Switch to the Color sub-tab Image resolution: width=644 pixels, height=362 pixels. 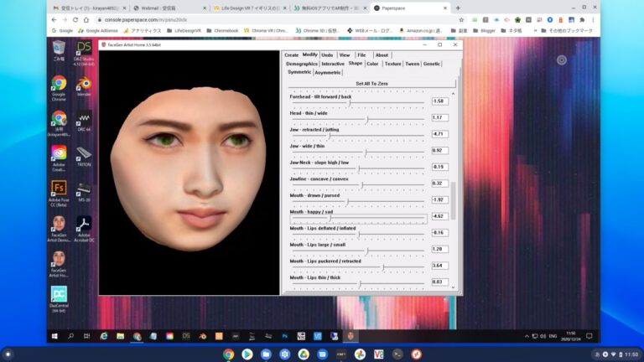[372, 64]
